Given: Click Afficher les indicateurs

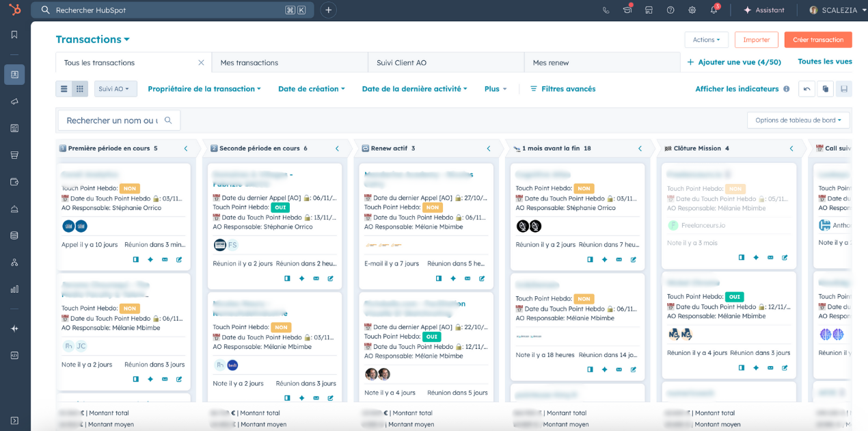Looking at the screenshot, I should pos(737,89).
